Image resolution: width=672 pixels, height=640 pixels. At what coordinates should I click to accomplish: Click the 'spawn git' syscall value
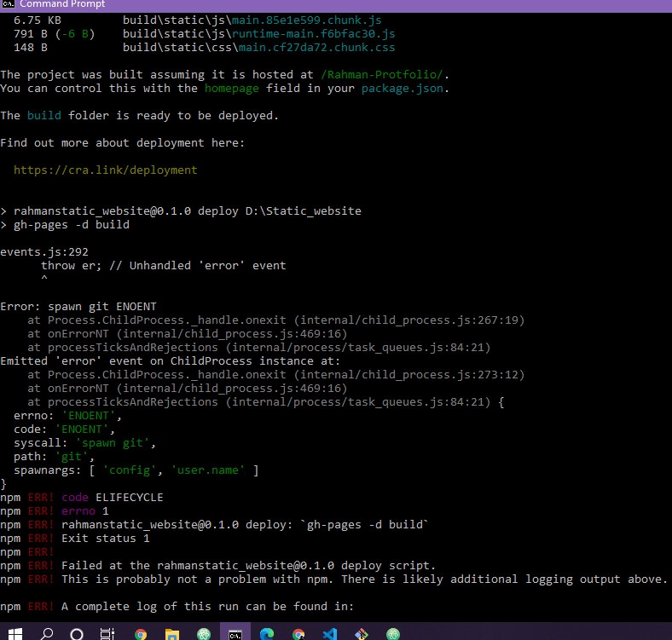(113, 443)
